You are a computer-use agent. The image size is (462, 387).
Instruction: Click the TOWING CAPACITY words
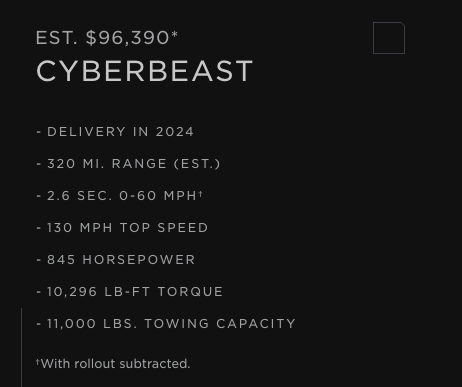tap(220, 324)
